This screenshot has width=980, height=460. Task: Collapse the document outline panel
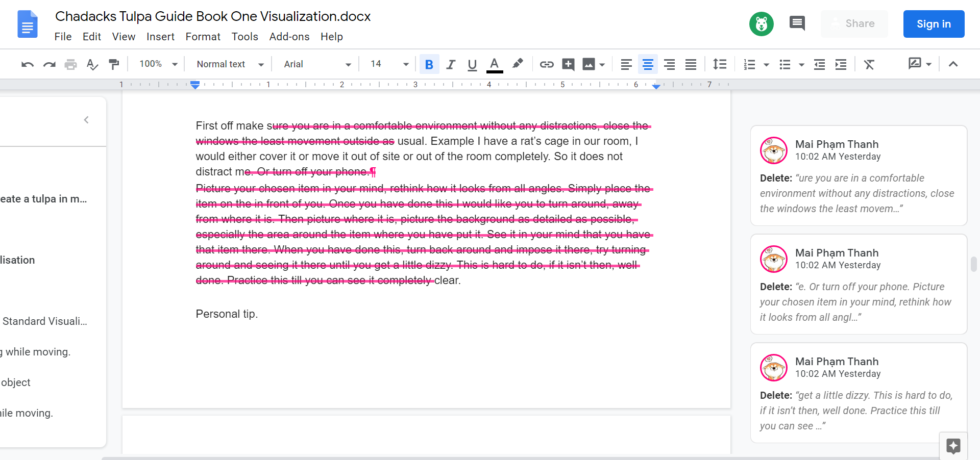(86, 120)
